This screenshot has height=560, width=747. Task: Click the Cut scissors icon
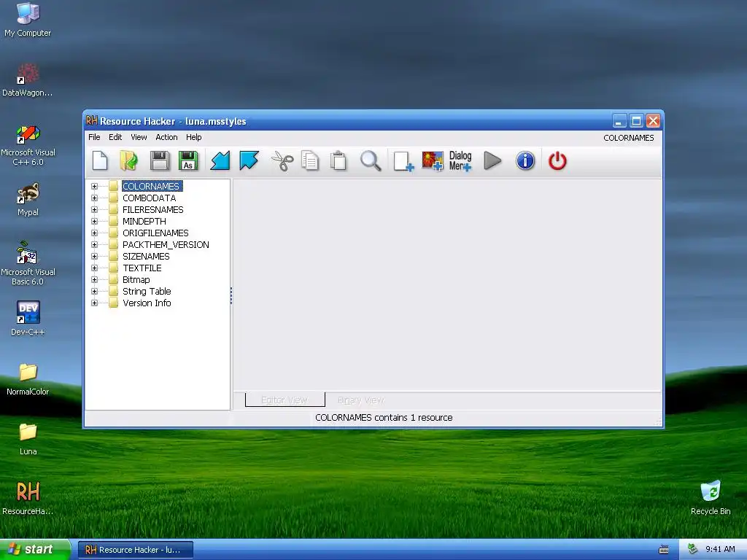pyautogui.click(x=282, y=160)
